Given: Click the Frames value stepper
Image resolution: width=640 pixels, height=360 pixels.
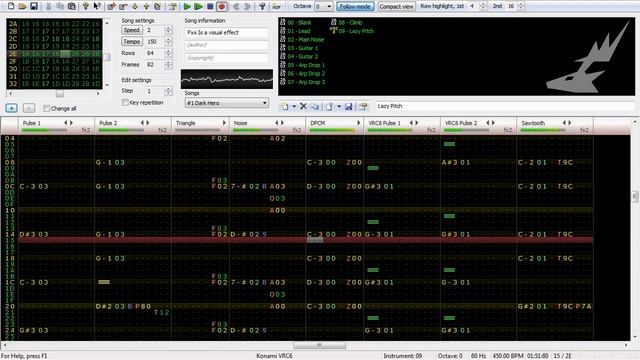Looking at the screenshot, I should pos(168,64).
